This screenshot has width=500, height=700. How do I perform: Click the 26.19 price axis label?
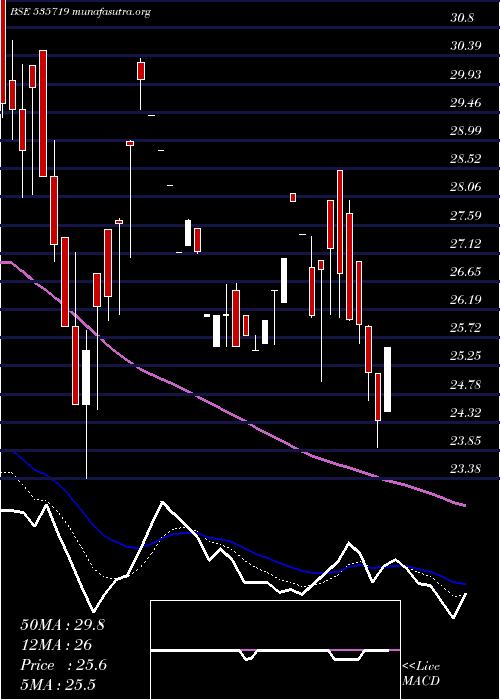466,300
